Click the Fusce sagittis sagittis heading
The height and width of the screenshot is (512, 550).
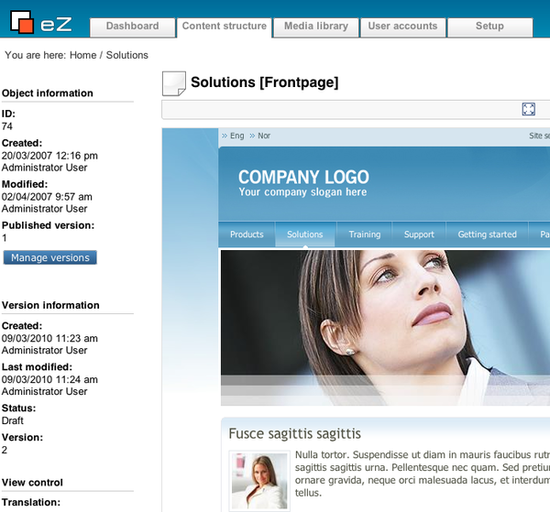pos(295,434)
